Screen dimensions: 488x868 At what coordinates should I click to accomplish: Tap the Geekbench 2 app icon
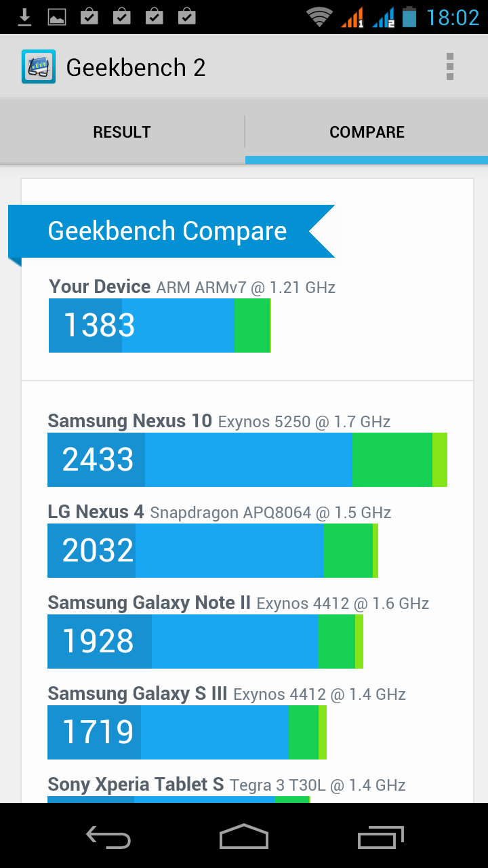coord(38,67)
